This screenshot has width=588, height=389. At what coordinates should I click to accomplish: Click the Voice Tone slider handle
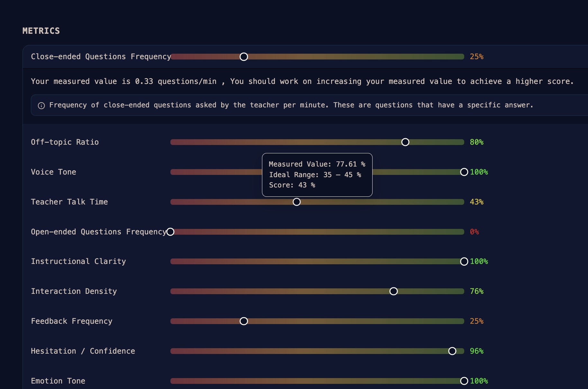tap(464, 172)
